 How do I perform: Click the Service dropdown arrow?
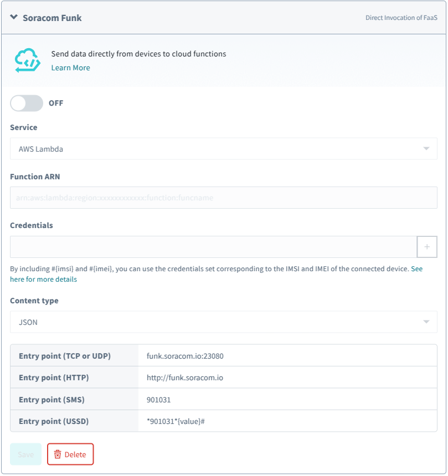(426, 149)
